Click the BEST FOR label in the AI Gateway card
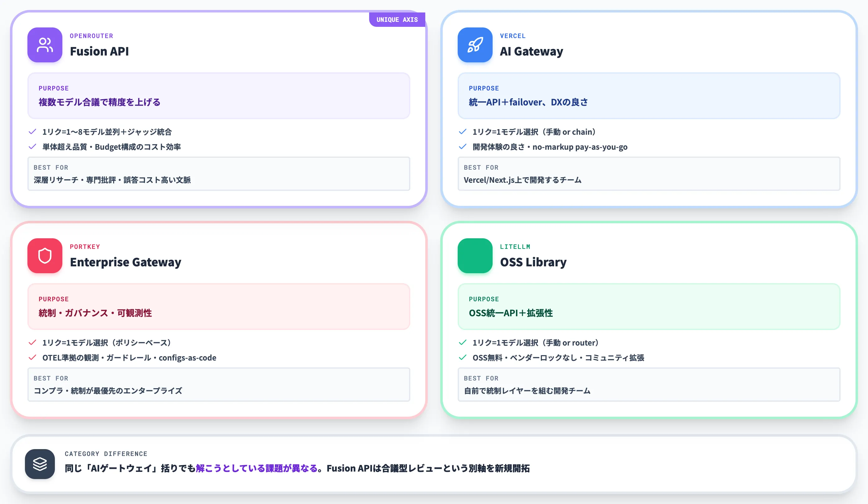868x504 pixels. [481, 167]
